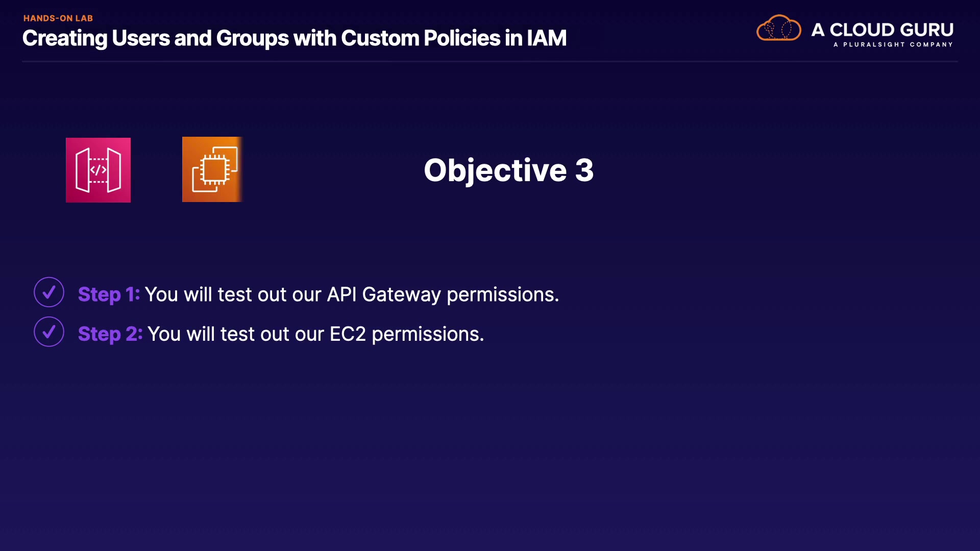The width and height of the screenshot is (980, 551).
Task: Click the Step 2 checkmark circle
Action: click(x=49, y=332)
